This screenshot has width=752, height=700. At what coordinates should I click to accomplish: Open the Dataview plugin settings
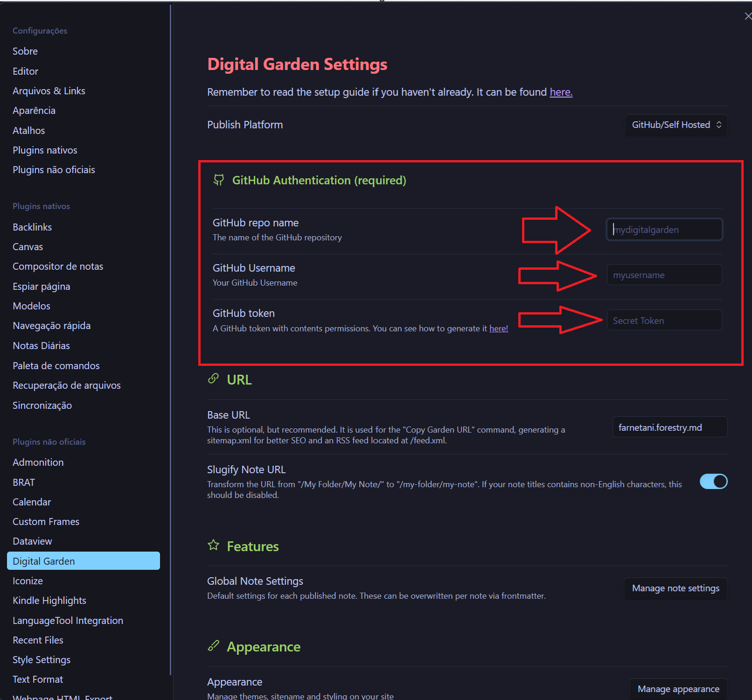32,541
